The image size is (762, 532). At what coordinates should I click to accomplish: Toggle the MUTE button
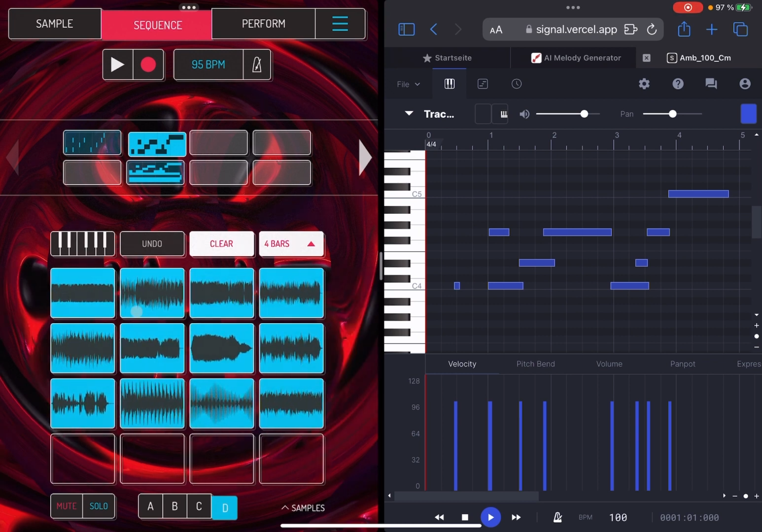click(67, 506)
